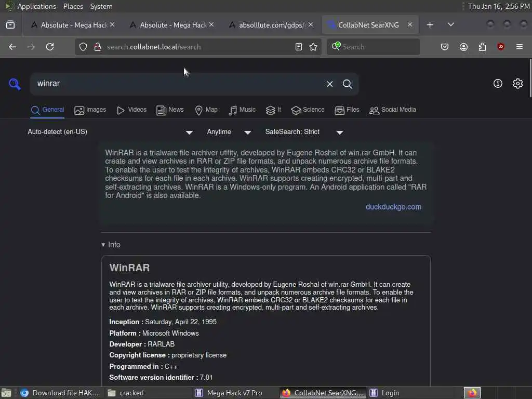Open uBlock Origin extension icon

(x=501, y=47)
